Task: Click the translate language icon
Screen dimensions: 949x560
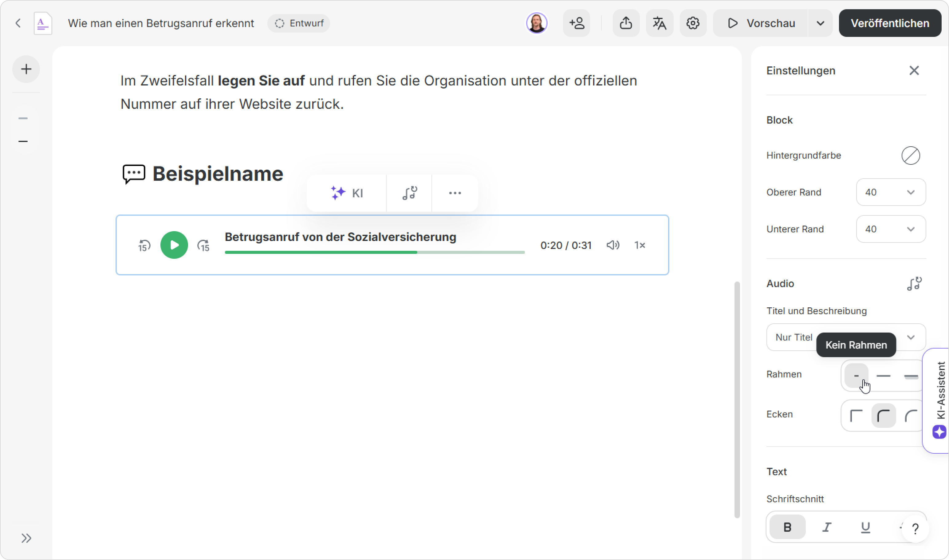Action: (659, 23)
